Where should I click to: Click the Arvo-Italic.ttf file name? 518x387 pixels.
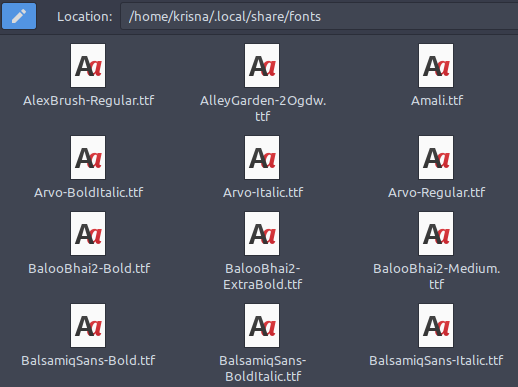(263, 192)
